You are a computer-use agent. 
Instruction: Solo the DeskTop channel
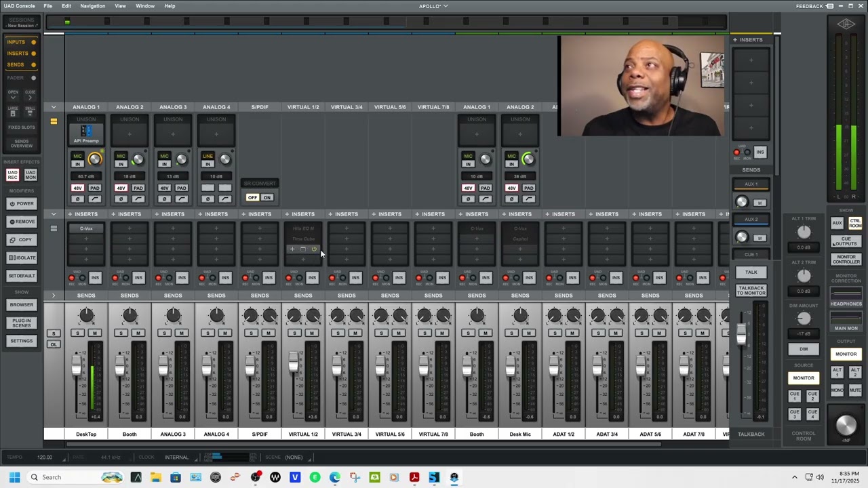click(x=78, y=333)
